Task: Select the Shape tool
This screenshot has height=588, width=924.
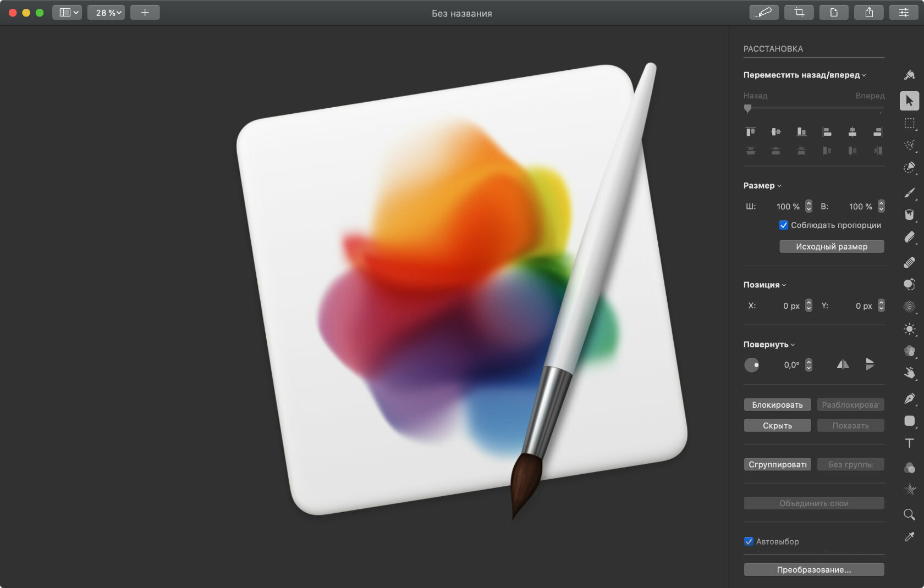Action: 909,421
